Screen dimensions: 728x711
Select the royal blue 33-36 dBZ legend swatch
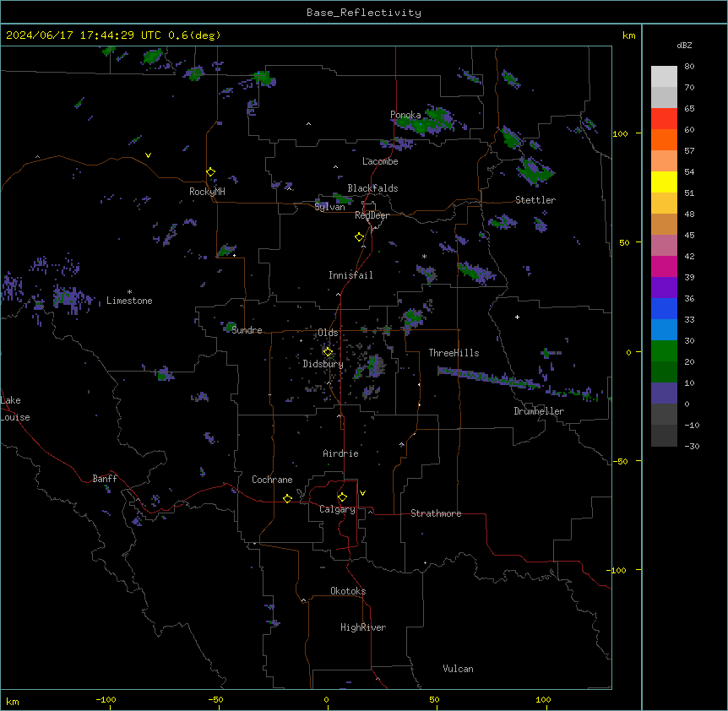(x=664, y=308)
